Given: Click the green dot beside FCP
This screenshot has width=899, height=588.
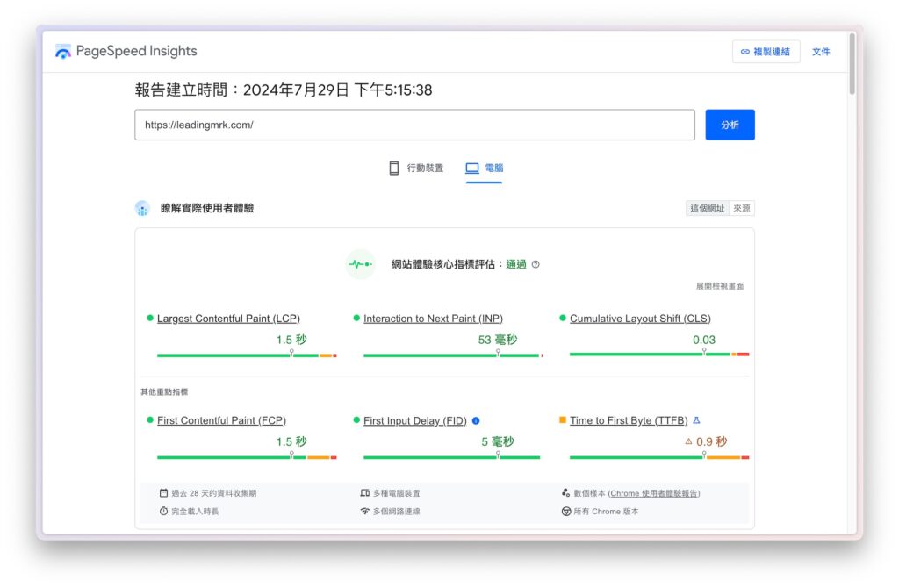Looking at the screenshot, I should 150,420.
